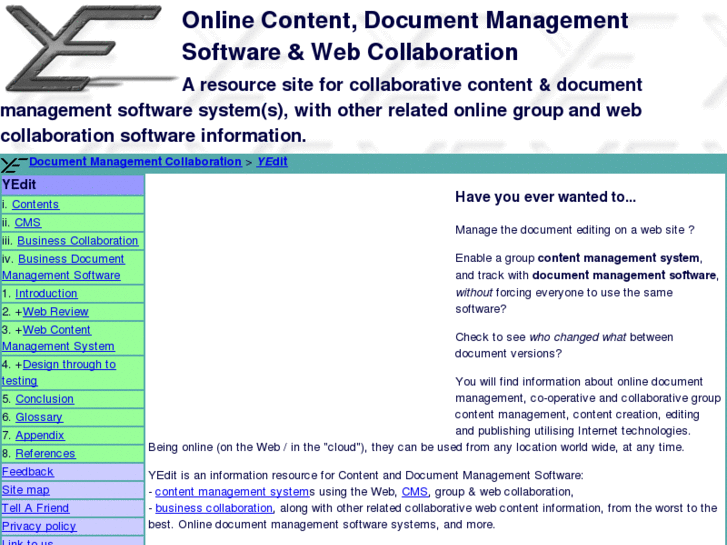Navigate to Introduction chapter

click(46, 294)
